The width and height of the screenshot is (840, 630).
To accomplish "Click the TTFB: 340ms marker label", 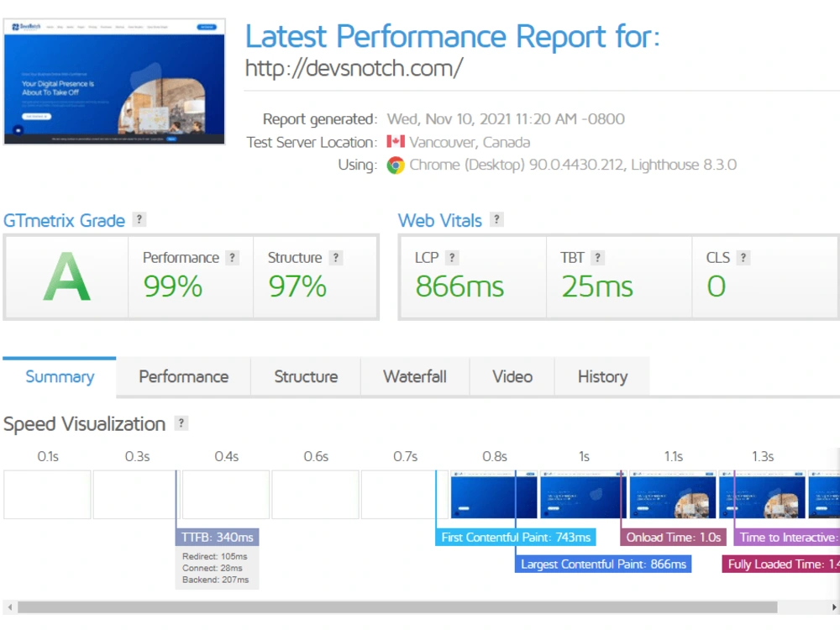I will (x=217, y=537).
